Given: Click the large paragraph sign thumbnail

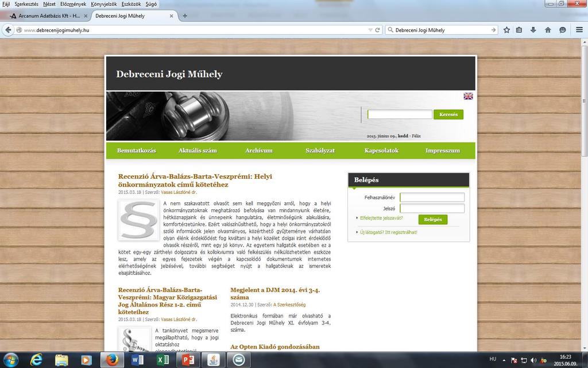Looking at the screenshot, I should tap(139, 220).
